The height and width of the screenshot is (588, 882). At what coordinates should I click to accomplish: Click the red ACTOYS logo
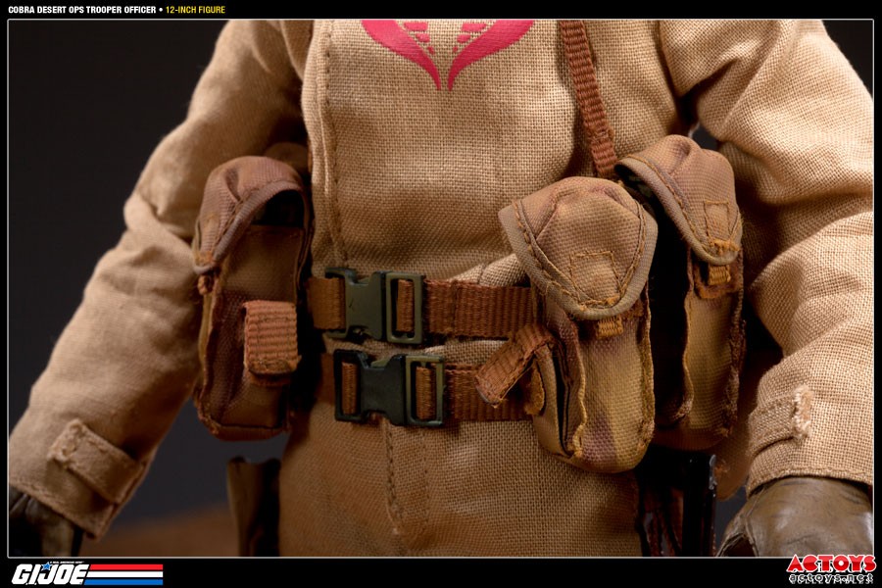(x=831, y=563)
